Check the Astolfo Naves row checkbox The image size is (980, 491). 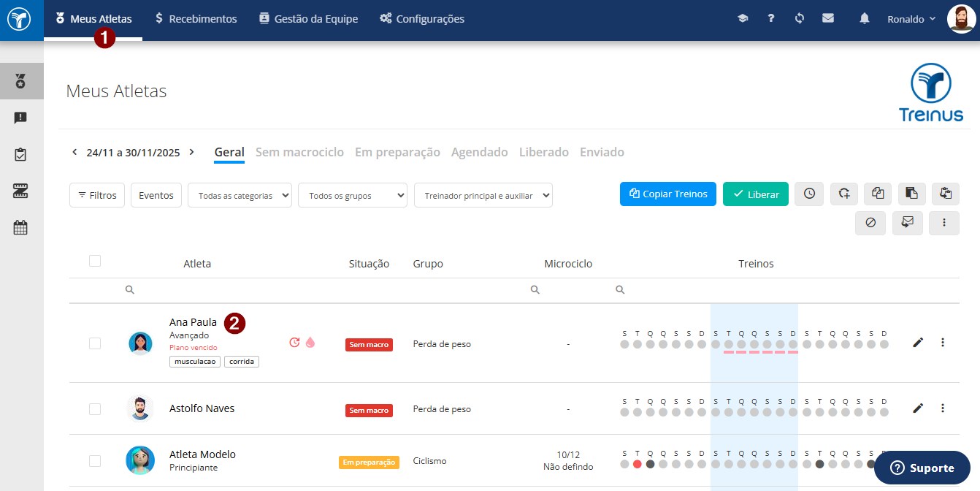[95, 409]
